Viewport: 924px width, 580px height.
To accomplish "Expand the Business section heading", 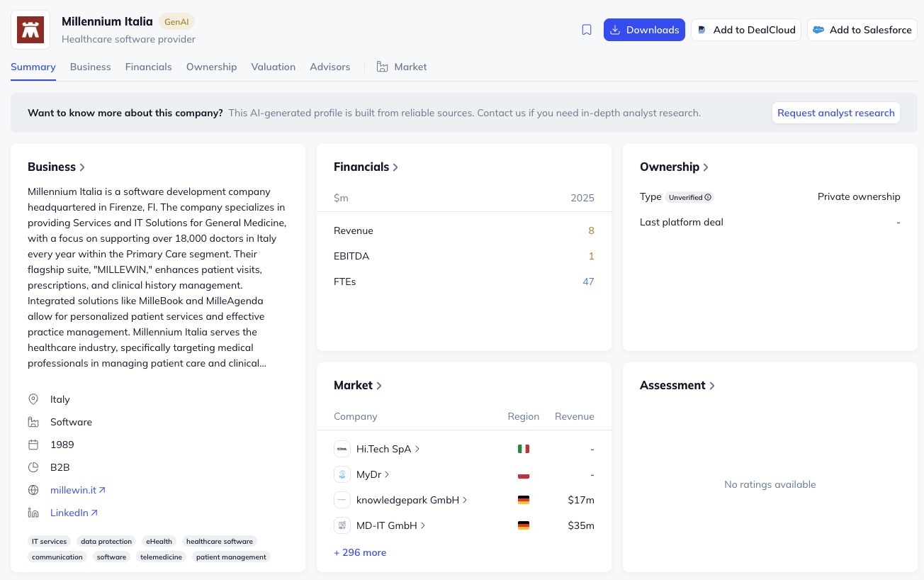I will (x=57, y=167).
